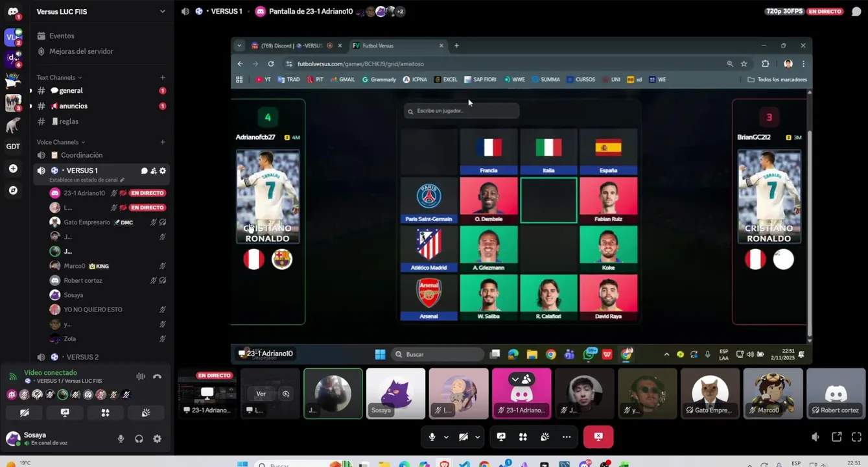
Task: Collapse the Voice Channels category
Action: [x=61, y=142]
